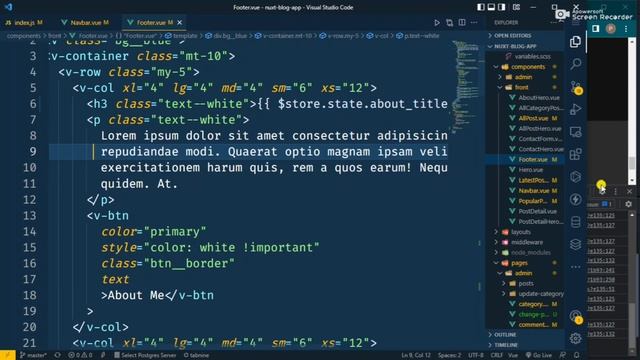This screenshot has height=360, width=640.
Task: Open the layers stack extension icon
Action: coord(576,244)
